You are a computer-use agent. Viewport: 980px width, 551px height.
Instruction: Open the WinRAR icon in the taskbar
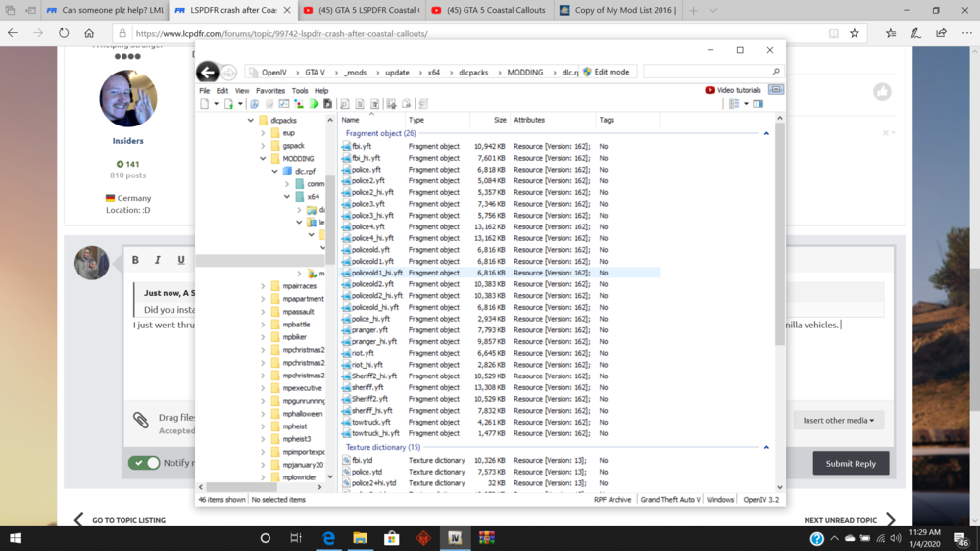point(487,538)
